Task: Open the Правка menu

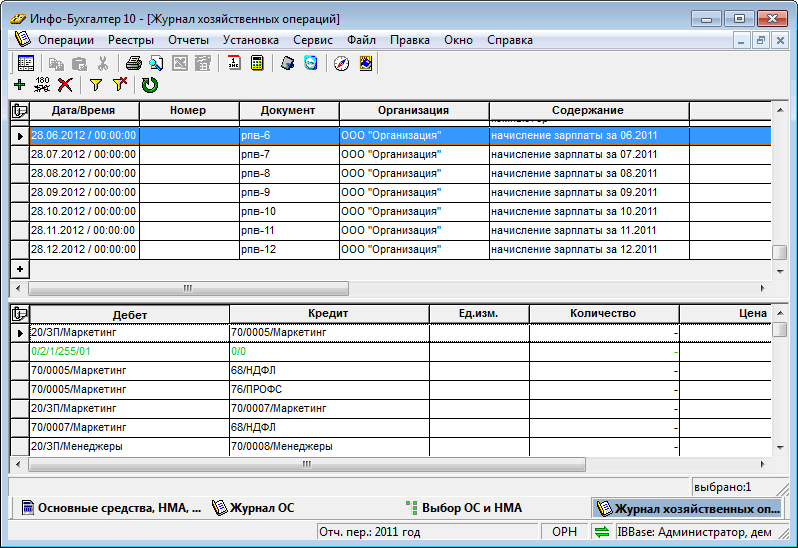Action: point(410,40)
